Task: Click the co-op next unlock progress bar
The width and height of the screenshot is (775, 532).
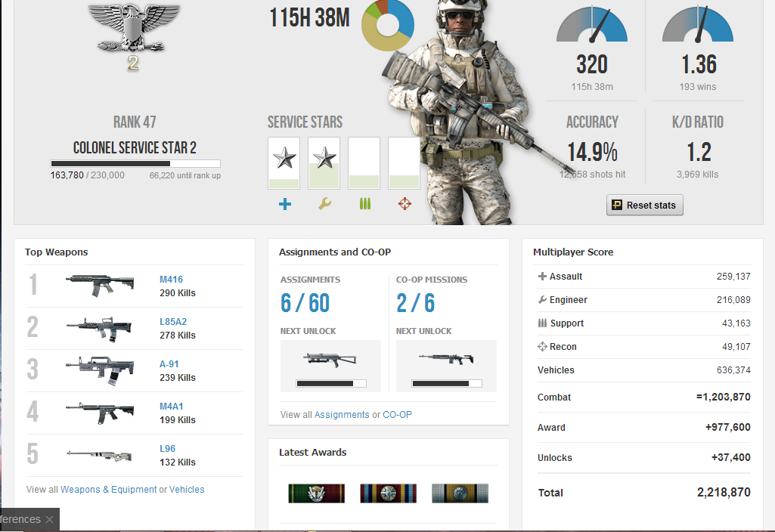Action: pyautogui.click(x=447, y=383)
